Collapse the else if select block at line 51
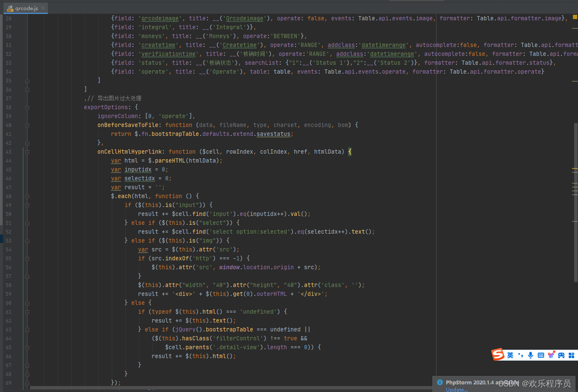The width and height of the screenshot is (578, 392). [x=27, y=223]
